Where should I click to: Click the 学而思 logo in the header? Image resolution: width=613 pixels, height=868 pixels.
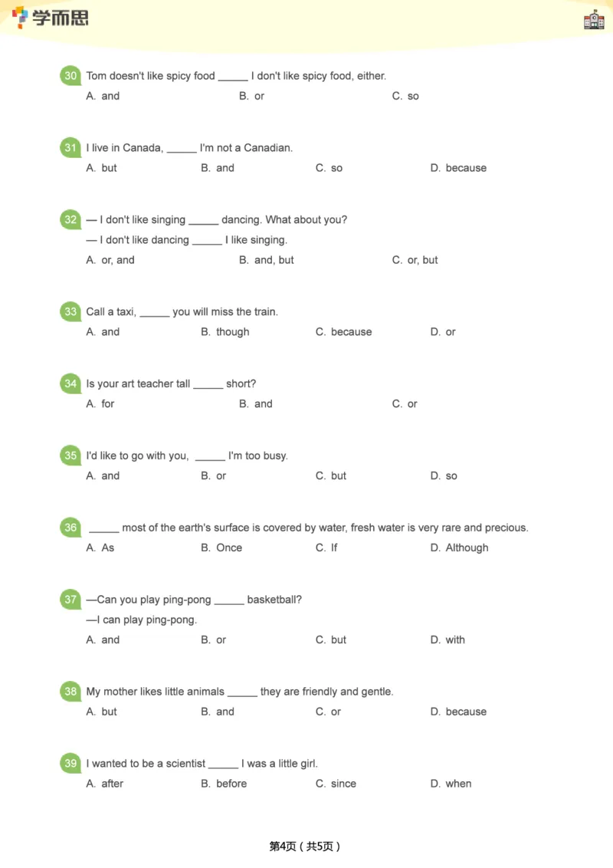click(51, 17)
